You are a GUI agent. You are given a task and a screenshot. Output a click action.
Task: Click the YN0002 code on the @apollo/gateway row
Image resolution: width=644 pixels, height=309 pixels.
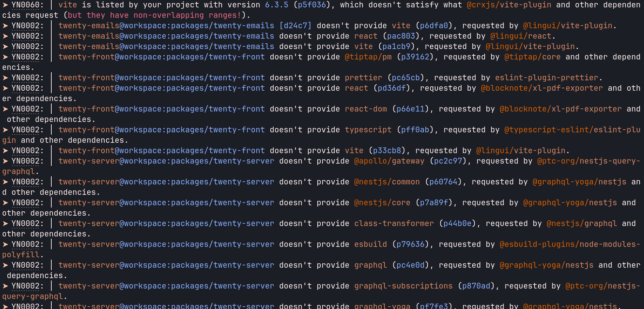click(x=25, y=161)
